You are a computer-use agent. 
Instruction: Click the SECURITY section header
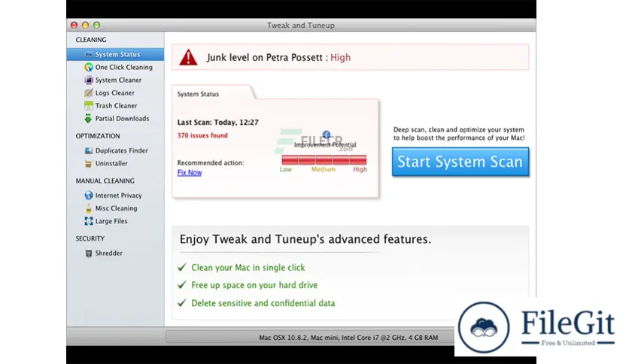(90, 238)
